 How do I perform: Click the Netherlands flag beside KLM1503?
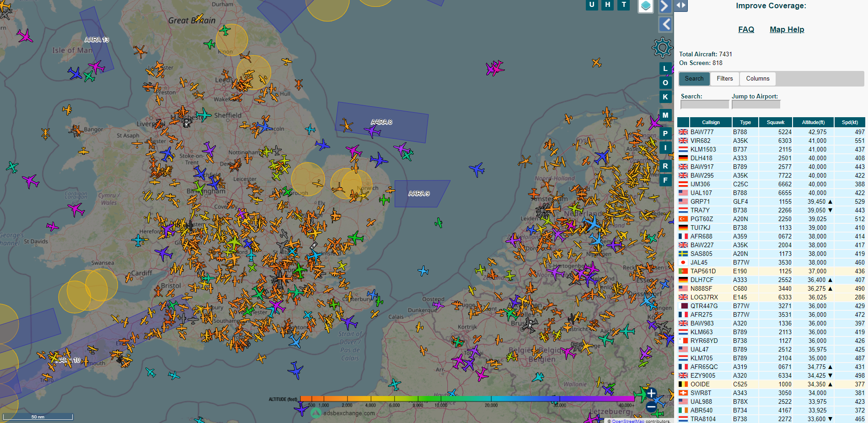pyautogui.click(x=683, y=149)
